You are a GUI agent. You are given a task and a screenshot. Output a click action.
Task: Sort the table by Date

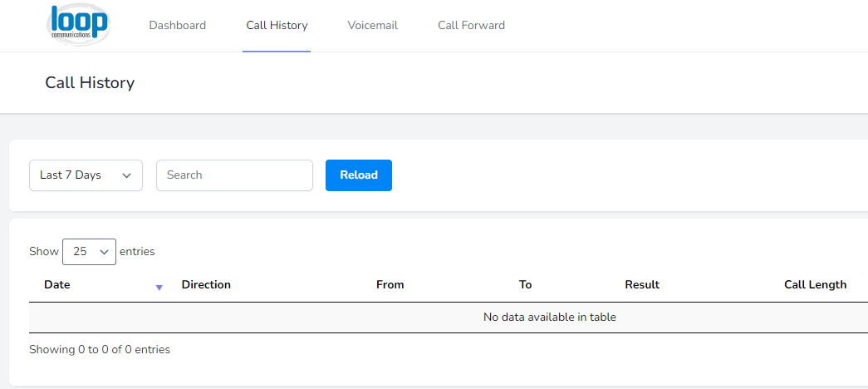(x=57, y=285)
